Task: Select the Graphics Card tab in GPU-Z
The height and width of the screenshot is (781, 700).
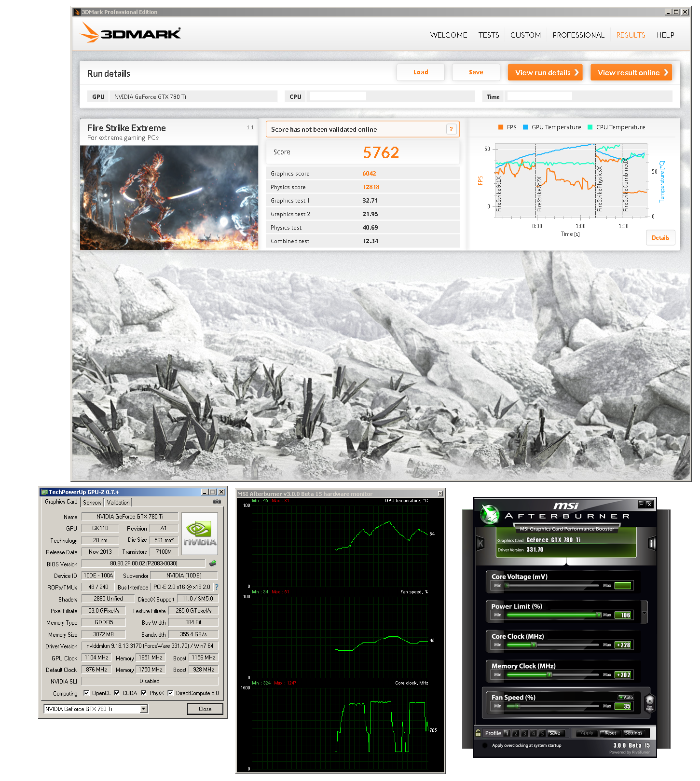Action: (61, 502)
